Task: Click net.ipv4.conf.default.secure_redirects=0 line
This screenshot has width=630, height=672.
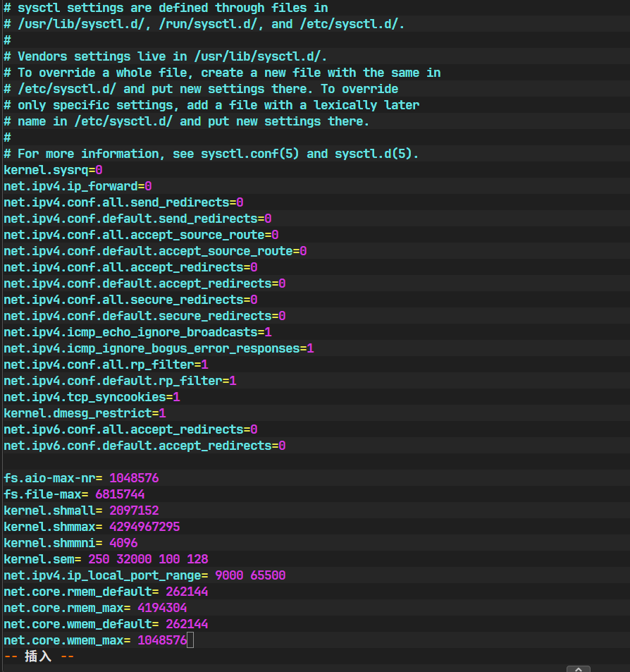Action: pos(144,317)
